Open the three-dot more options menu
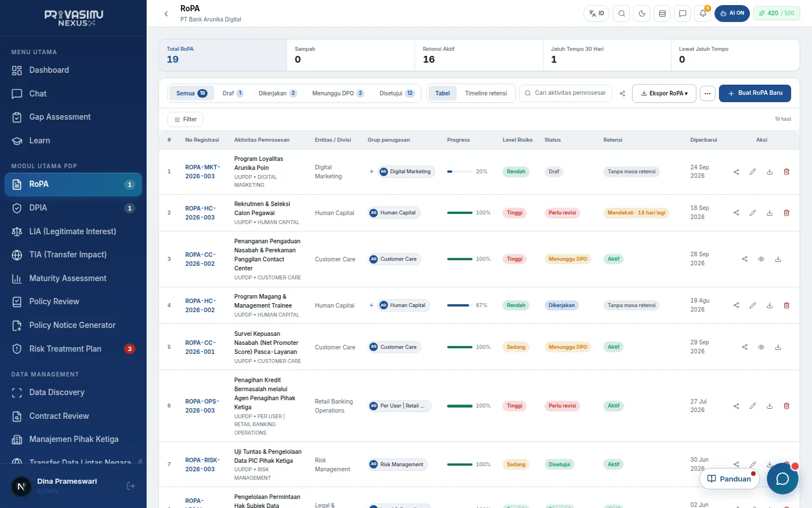 (708, 94)
